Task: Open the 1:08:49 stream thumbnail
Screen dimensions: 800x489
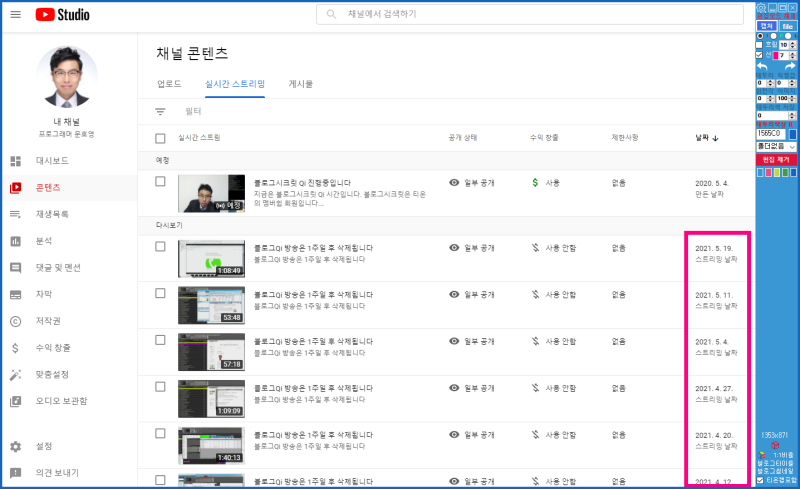Action: (211, 259)
